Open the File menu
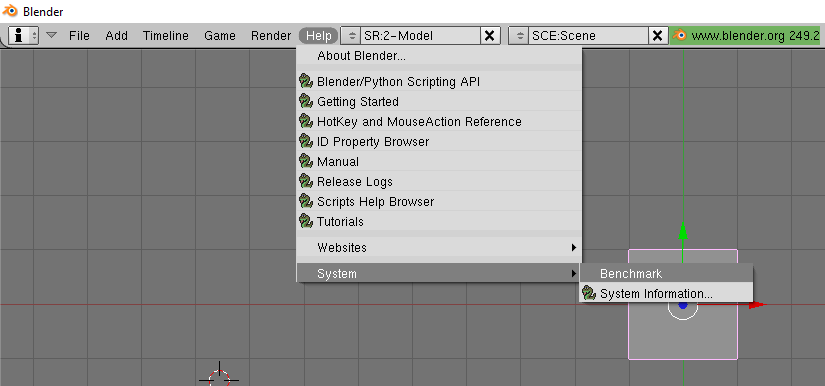The image size is (825, 386). click(x=79, y=36)
